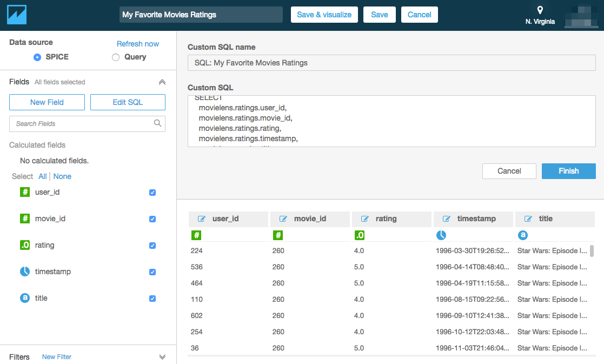
Task: Click the search magnifier in Search Fields
Action: [x=157, y=123]
